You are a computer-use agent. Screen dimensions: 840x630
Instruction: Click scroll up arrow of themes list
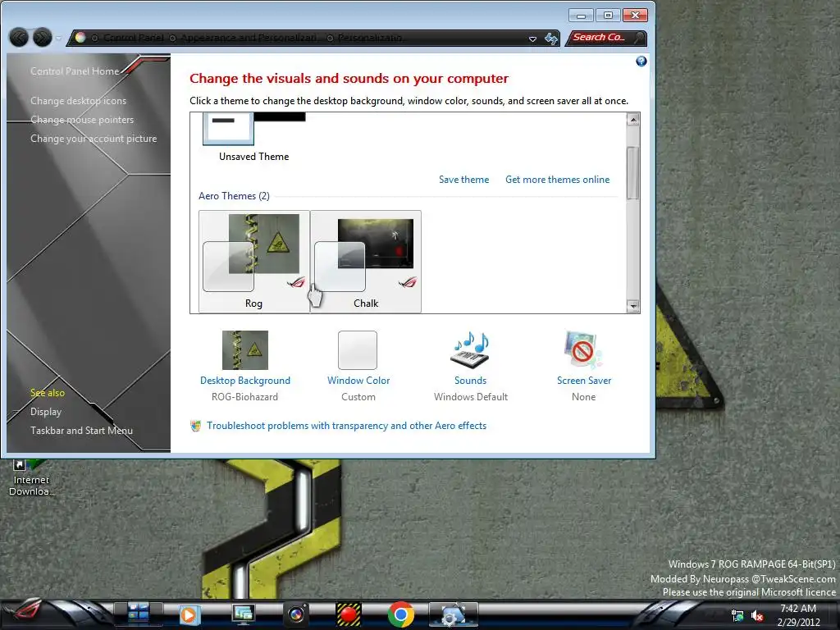point(632,120)
